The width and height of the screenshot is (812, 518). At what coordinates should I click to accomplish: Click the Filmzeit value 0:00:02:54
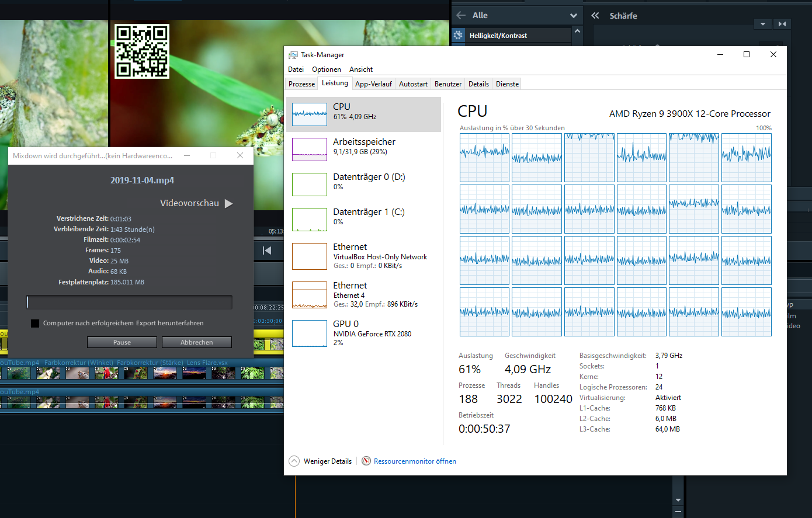[x=125, y=240]
